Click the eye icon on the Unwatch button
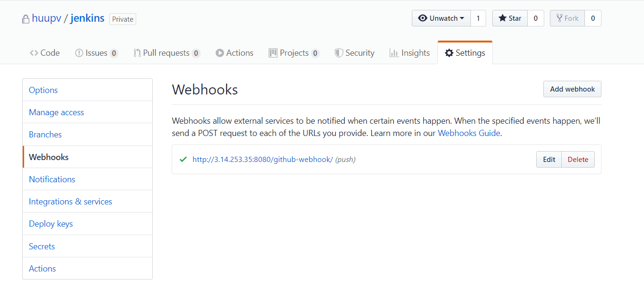 tap(423, 18)
